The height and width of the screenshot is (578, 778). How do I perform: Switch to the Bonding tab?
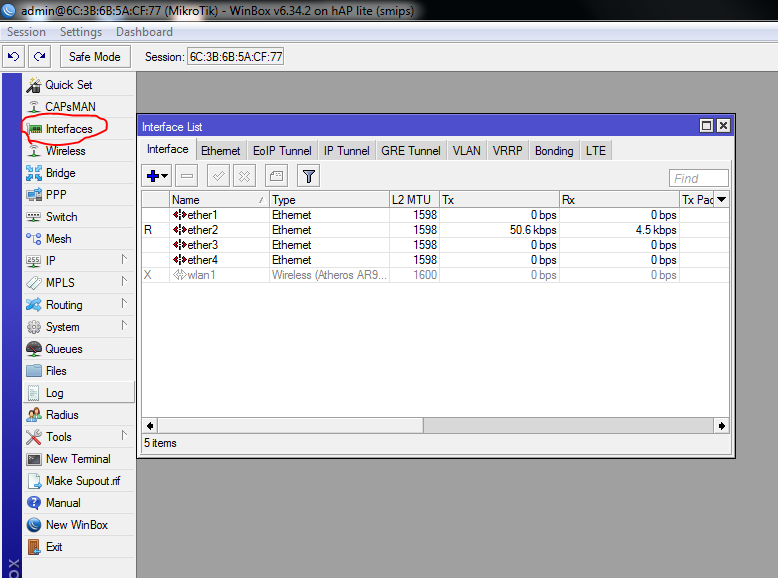[554, 151]
